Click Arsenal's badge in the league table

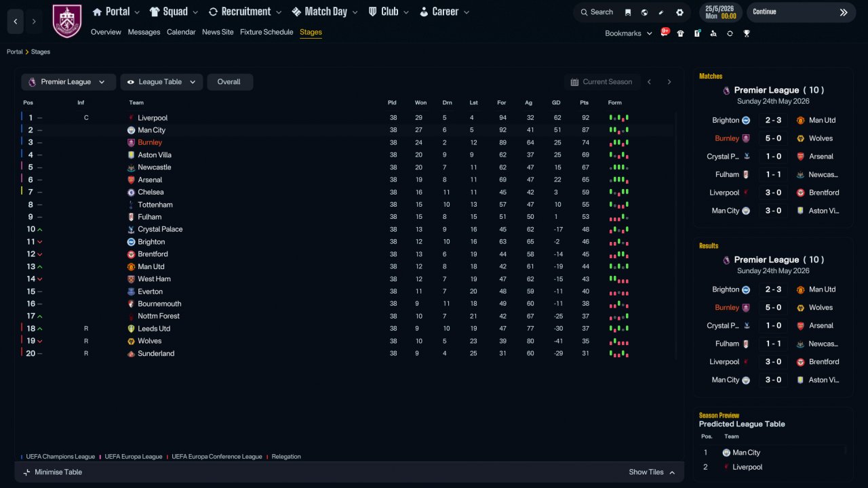pos(131,180)
